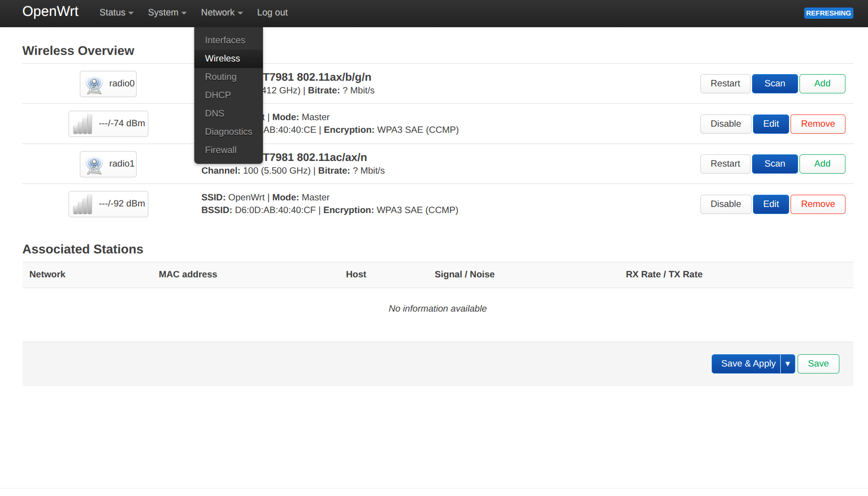This screenshot has height=496, width=868.
Task: Click the MAC address column header
Action: pos(188,275)
